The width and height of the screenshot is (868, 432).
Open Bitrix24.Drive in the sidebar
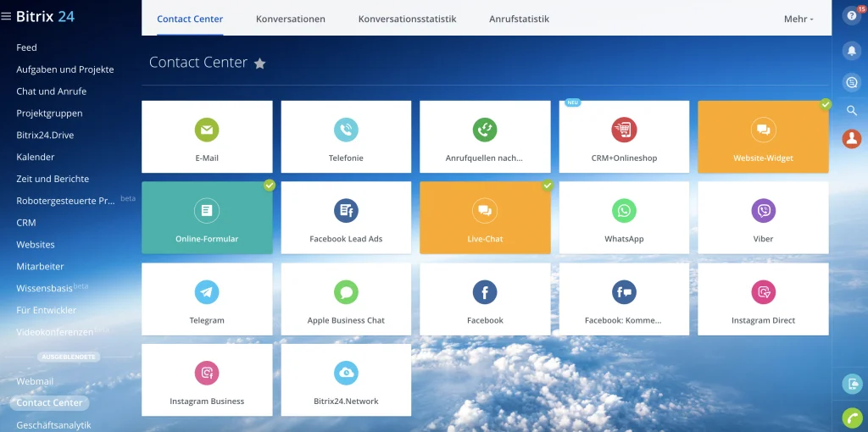(x=45, y=135)
